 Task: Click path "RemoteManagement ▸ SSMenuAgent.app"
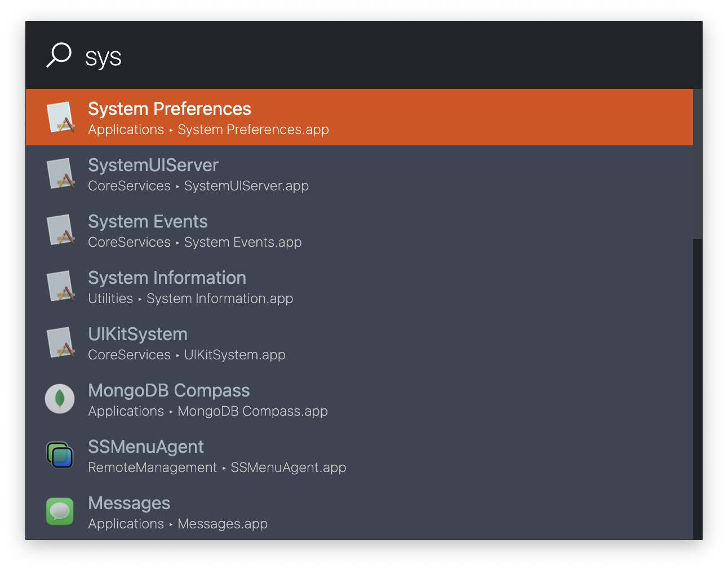217,467
